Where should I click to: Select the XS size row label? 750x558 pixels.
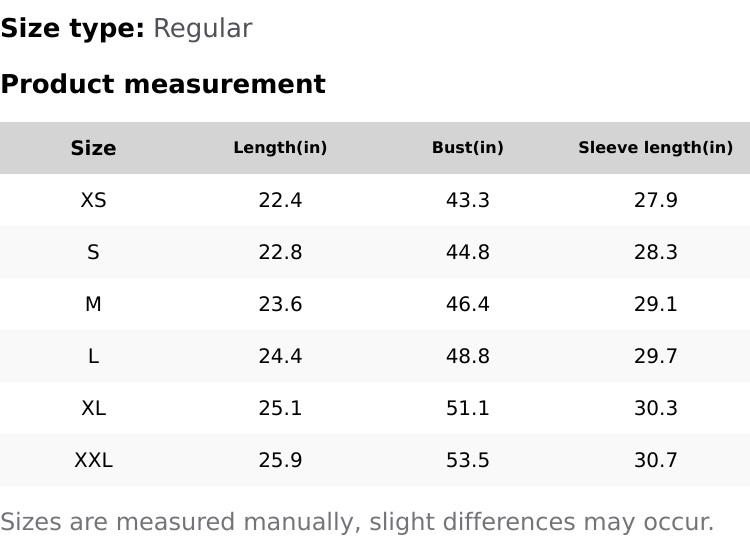(x=93, y=200)
